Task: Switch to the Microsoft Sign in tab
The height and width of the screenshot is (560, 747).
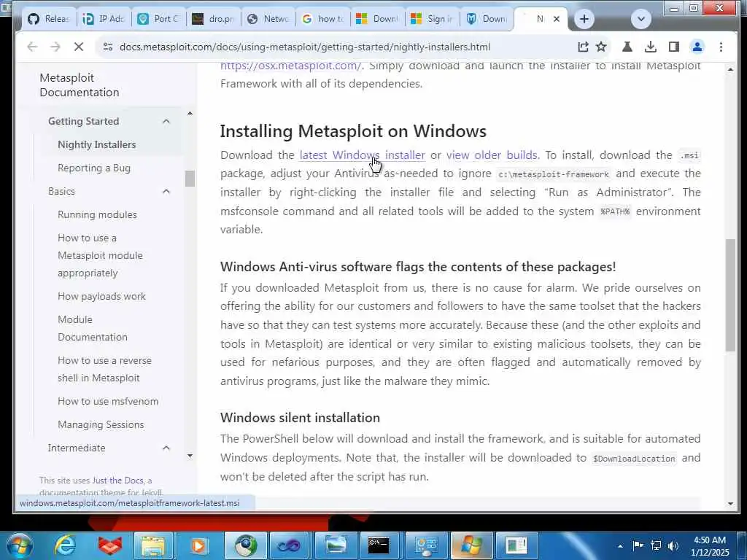Action: click(x=432, y=19)
